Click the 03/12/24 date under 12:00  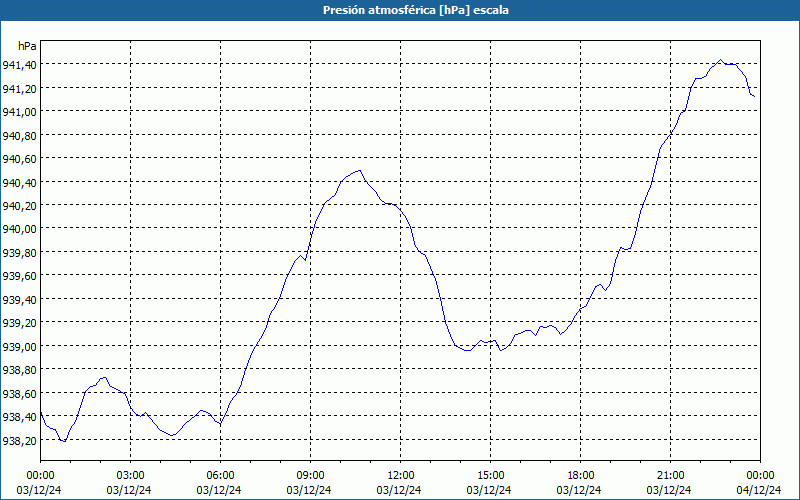tap(399, 490)
